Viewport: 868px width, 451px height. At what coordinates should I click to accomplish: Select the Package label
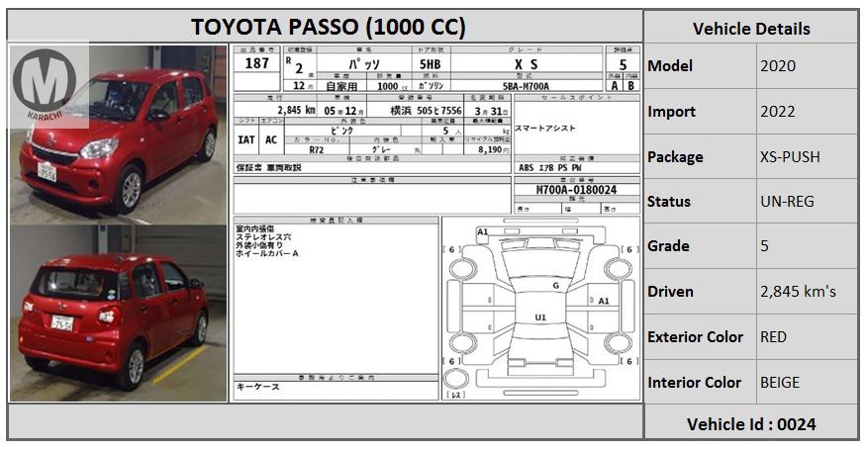coord(675,157)
